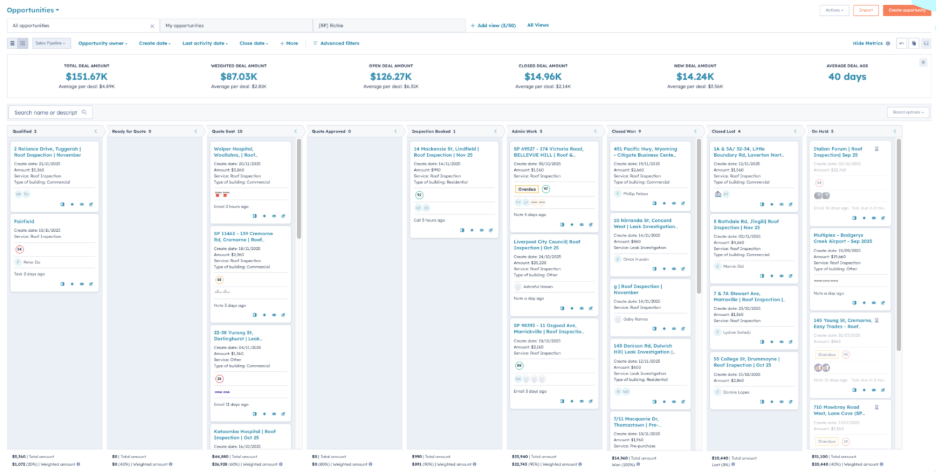936x474 pixels.
Task: Open preview icon on 10 Nirranda St card
Action: click(x=654, y=269)
